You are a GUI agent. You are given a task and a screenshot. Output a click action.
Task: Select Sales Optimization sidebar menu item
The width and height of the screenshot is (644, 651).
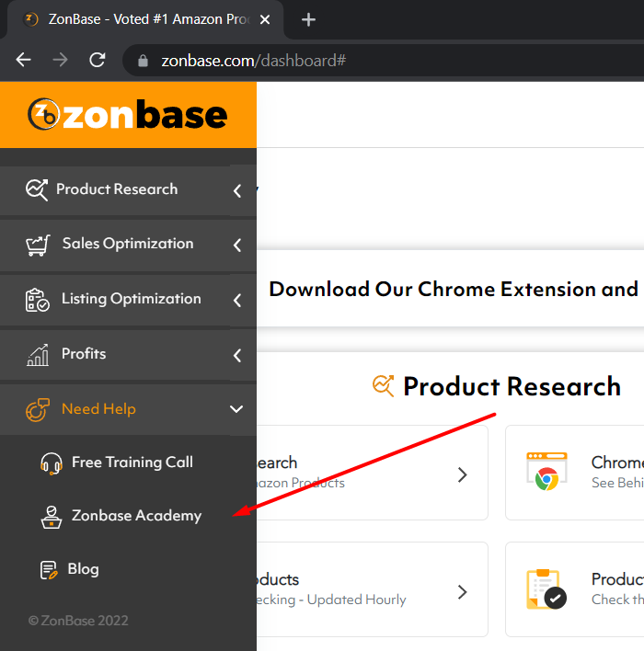[x=128, y=246]
